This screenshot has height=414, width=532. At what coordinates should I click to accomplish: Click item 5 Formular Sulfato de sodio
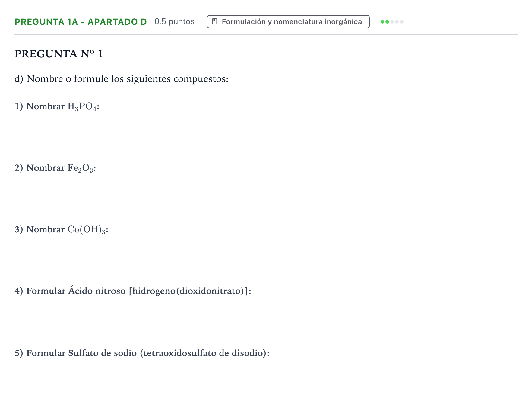(142, 353)
